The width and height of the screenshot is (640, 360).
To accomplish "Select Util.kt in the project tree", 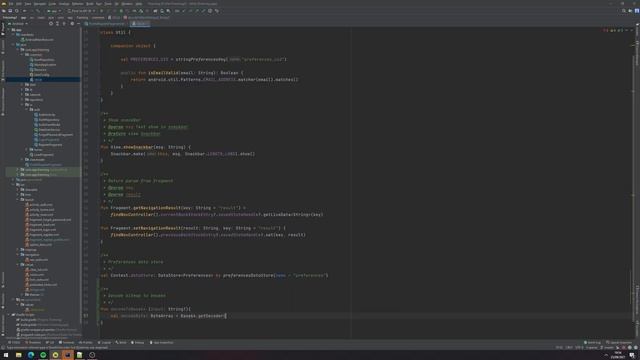I will (38, 80).
